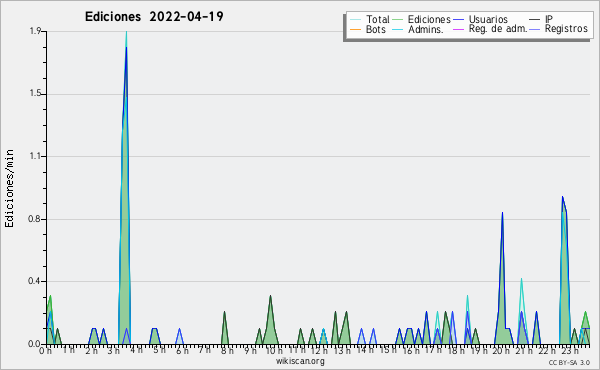Image resolution: width=600 pixels, height=370 pixels.
Task: Select the 'Ediciones' legend label
Action: pos(429,19)
